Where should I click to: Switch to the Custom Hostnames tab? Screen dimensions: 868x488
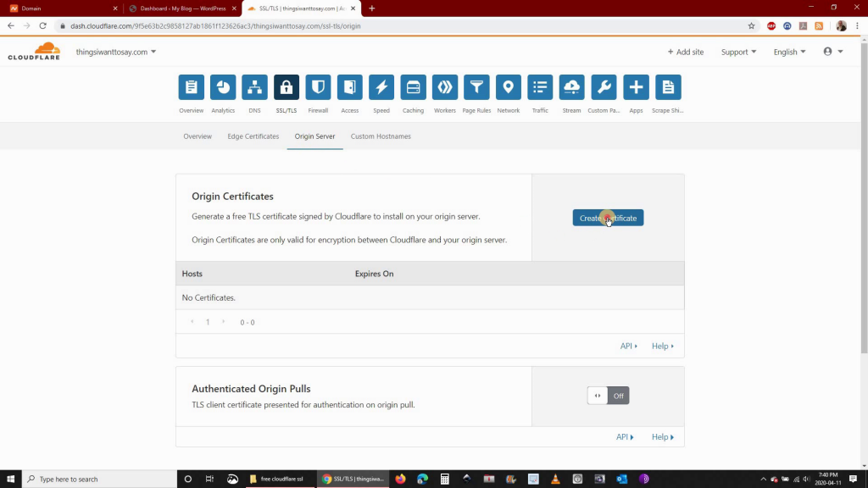[381, 136]
